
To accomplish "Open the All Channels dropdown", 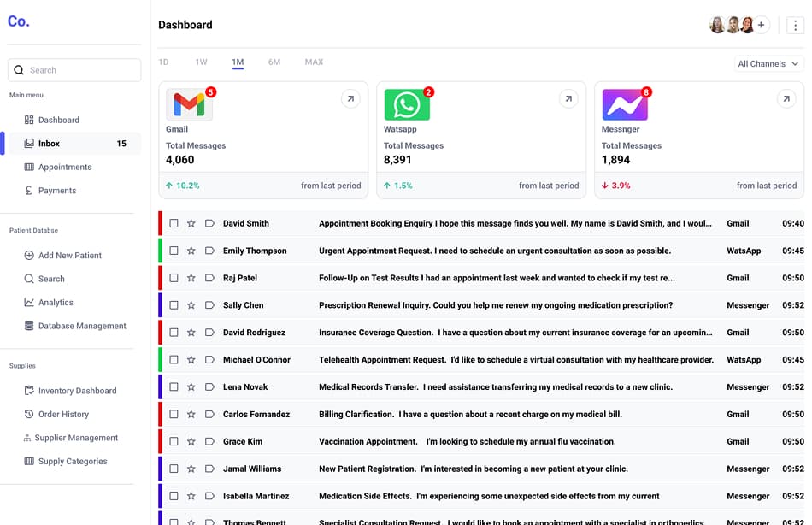I will coord(768,63).
